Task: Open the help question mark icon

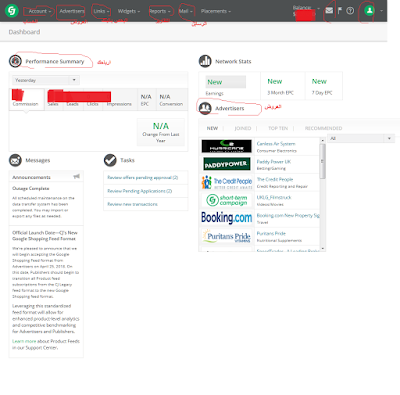Action: tap(350, 11)
